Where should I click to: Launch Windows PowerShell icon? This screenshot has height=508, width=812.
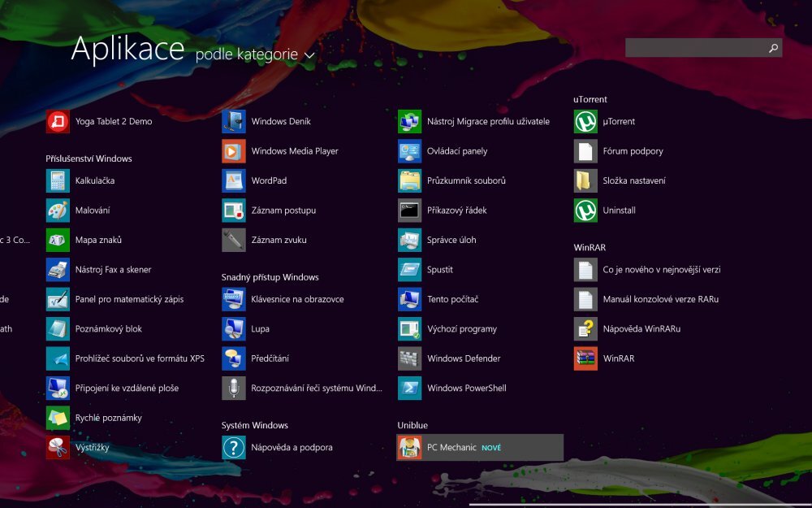pos(409,389)
